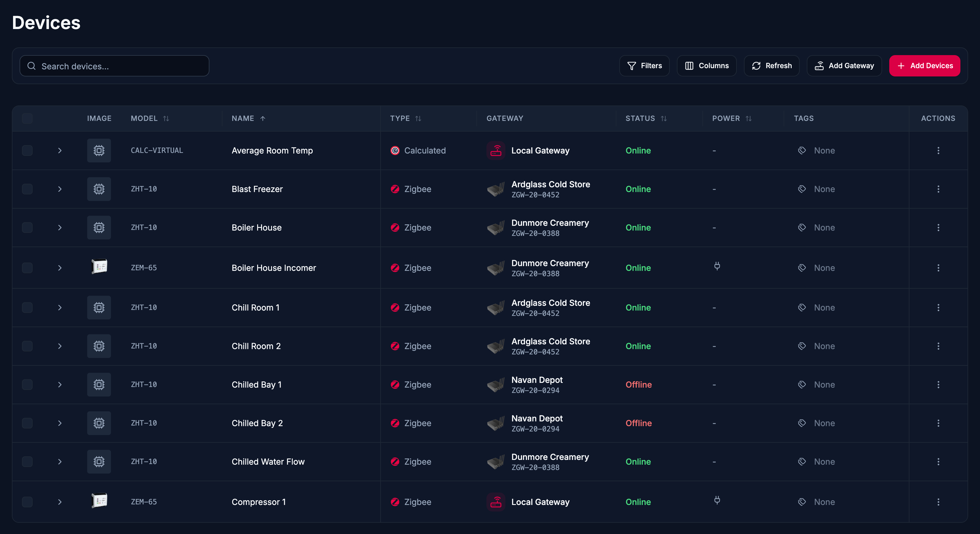
Task: Click the chip image icon for Chill Room 1
Action: point(99,308)
